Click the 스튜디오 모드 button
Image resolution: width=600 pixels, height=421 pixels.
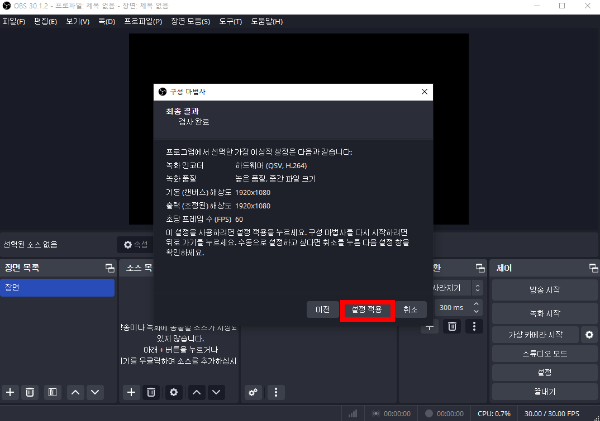click(x=544, y=354)
